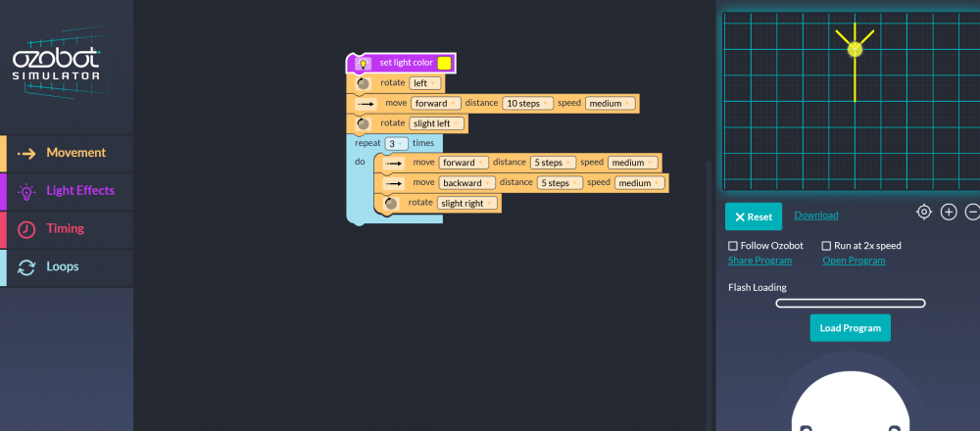The height and width of the screenshot is (431, 980).
Task: Click the workspace vertical scrollbar
Action: [x=709, y=296]
